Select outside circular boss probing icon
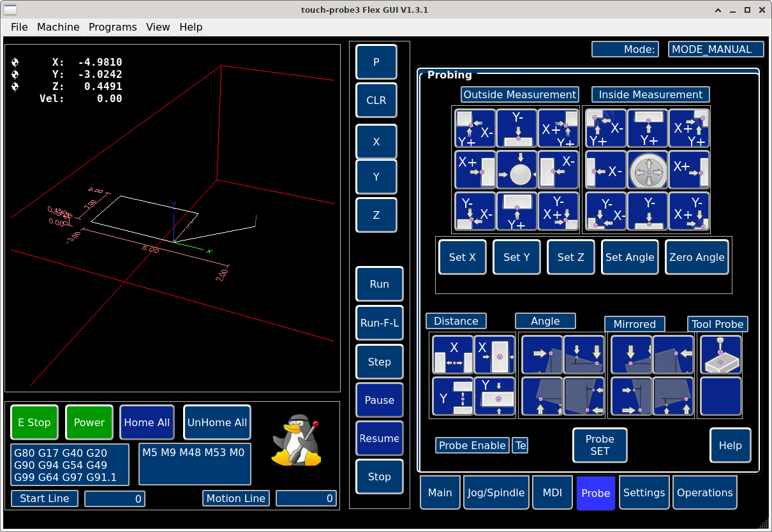This screenshot has height=532, width=772. (x=517, y=170)
